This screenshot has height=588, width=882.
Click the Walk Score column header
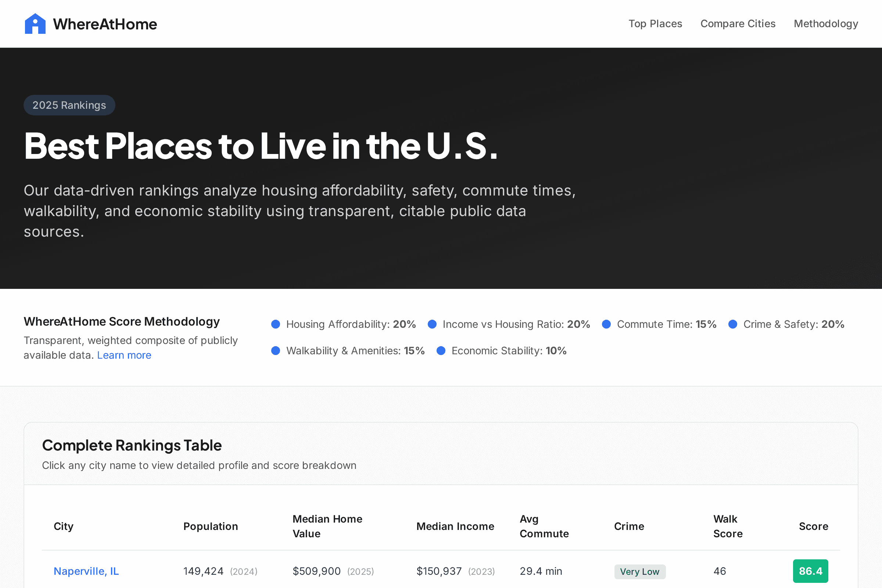click(728, 526)
